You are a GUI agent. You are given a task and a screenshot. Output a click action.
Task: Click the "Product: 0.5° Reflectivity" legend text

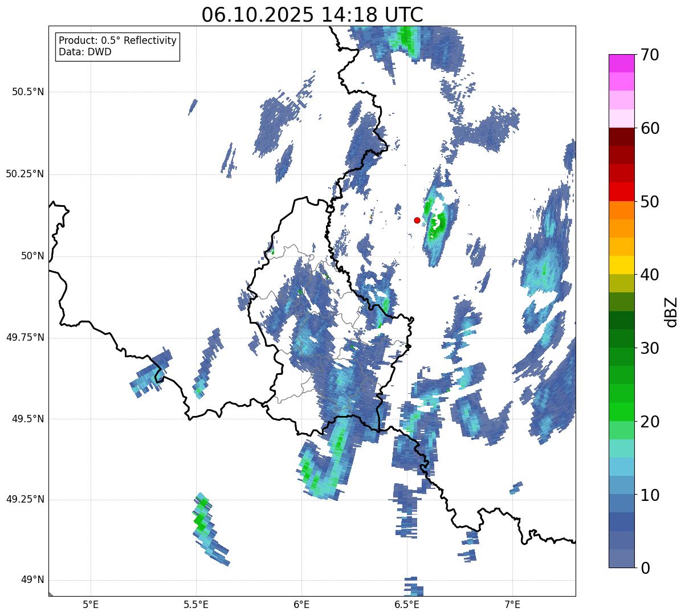(117, 41)
